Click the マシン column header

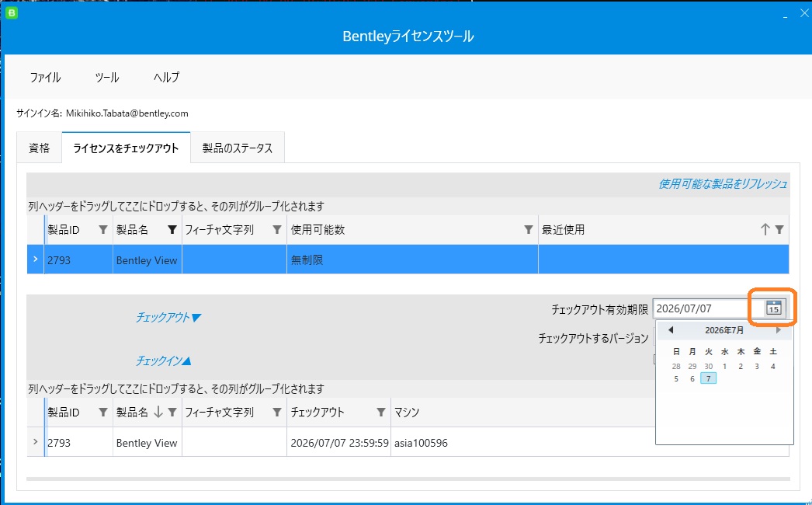tap(407, 413)
